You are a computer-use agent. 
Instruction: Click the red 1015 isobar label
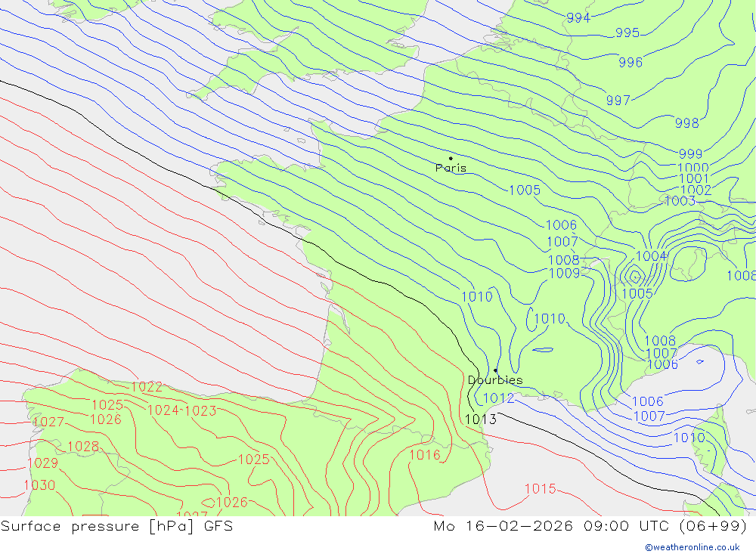pyautogui.click(x=541, y=489)
